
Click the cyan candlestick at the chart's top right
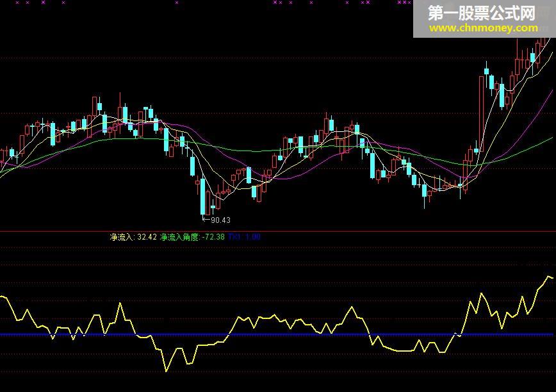pos(532,58)
